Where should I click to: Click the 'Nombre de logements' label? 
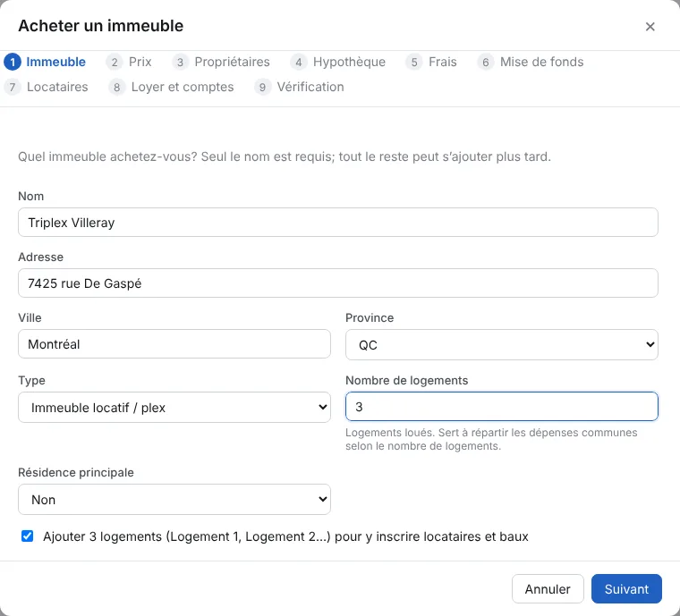coord(407,380)
